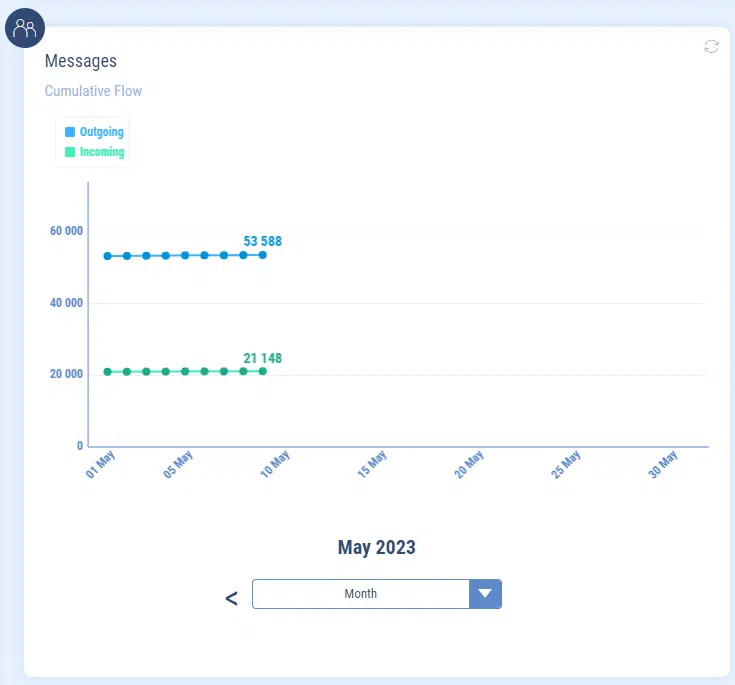Click the green Incoming legend swatch
The height and width of the screenshot is (685, 735).
70,152
